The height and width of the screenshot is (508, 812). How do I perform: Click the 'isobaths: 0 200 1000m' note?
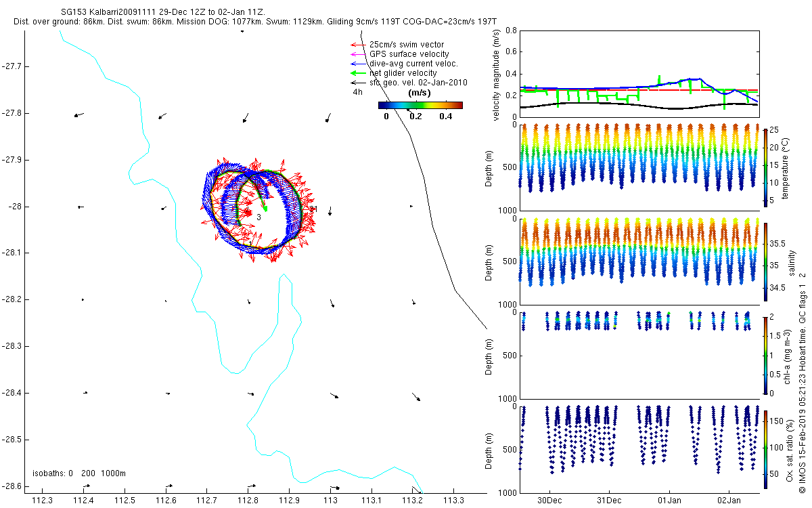(x=78, y=473)
